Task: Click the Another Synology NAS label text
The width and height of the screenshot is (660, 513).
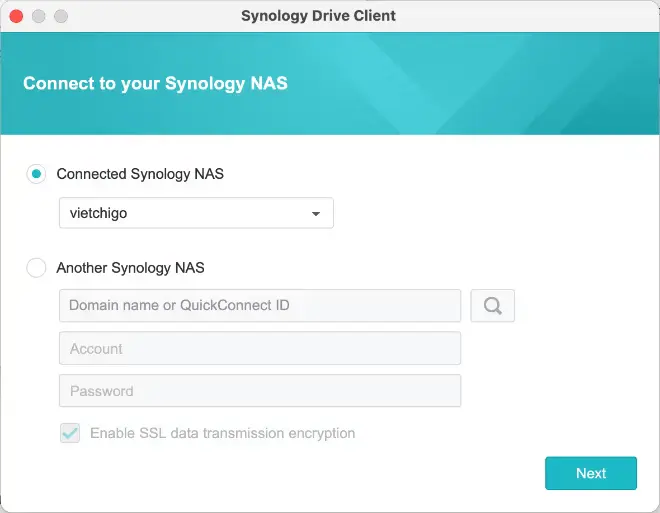Action: [x=131, y=268]
